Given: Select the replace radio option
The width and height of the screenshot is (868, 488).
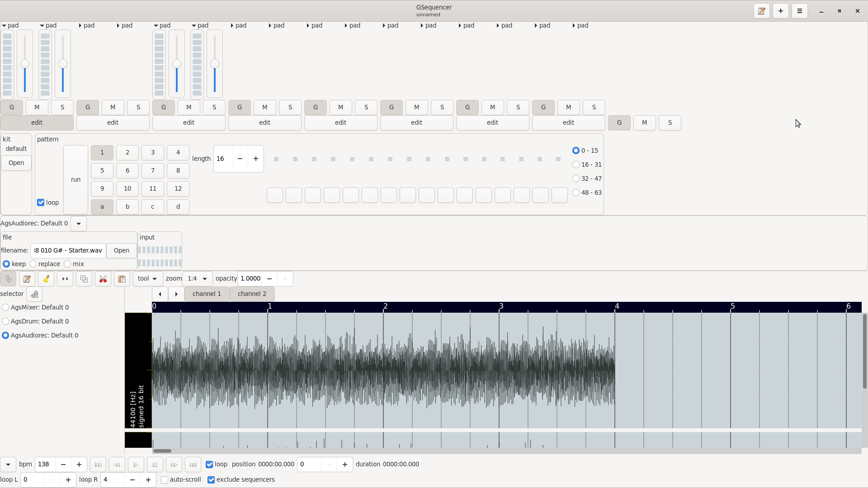Looking at the screenshot, I should [x=33, y=264].
